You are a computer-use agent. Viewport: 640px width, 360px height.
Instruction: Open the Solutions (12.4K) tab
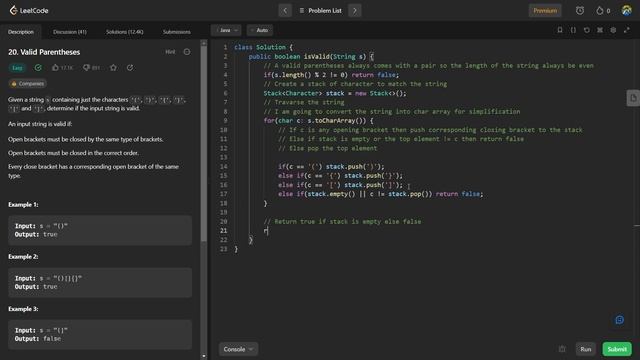[x=124, y=32]
